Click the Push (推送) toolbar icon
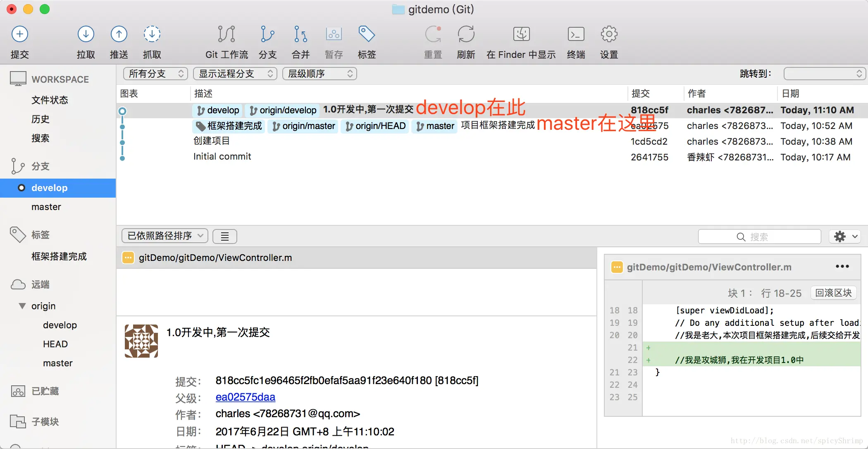868x449 pixels. (119, 34)
